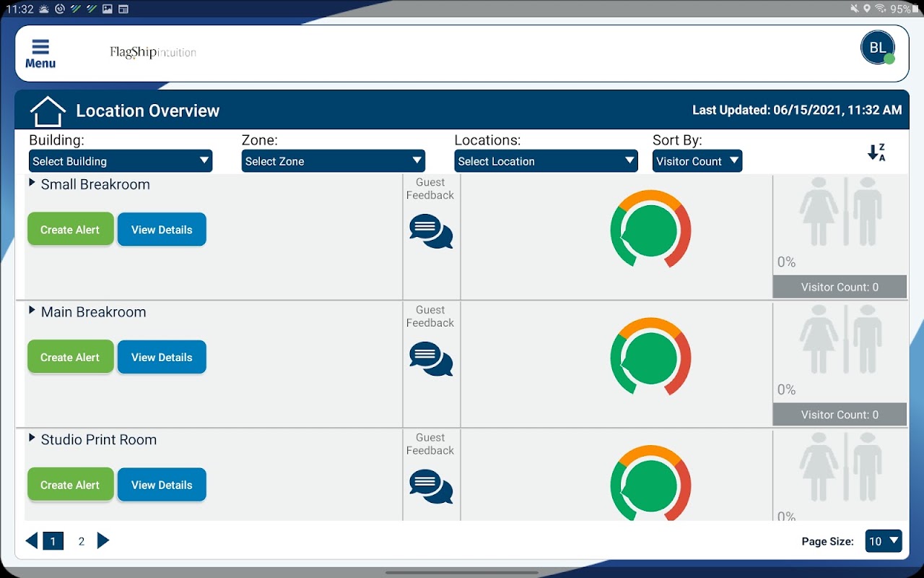Click the Studio Print Room satisfaction gauge
Screen dimensions: 924x578
tap(650, 483)
